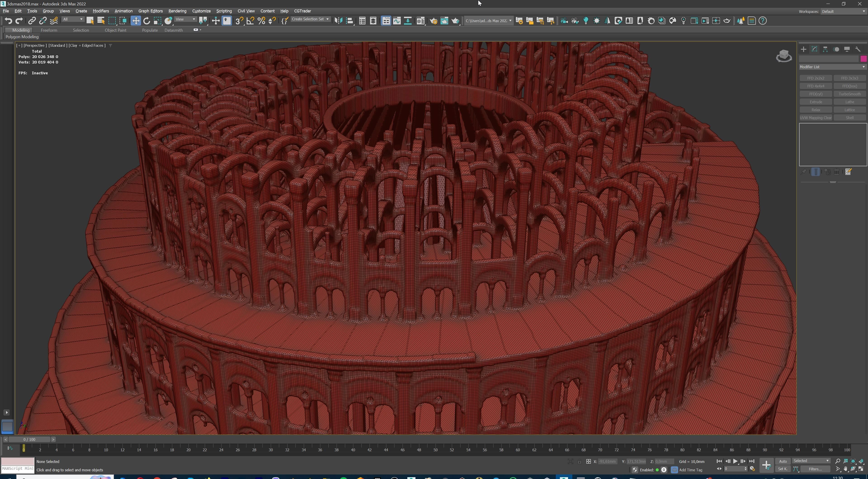Viewport: 868px width, 479px height.
Task: Open Select by Name list icon
Action: pyautogui.click(x=101, y=21)
